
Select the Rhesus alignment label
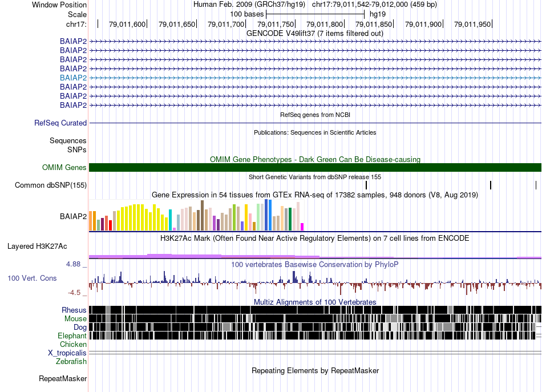(74, 310)
